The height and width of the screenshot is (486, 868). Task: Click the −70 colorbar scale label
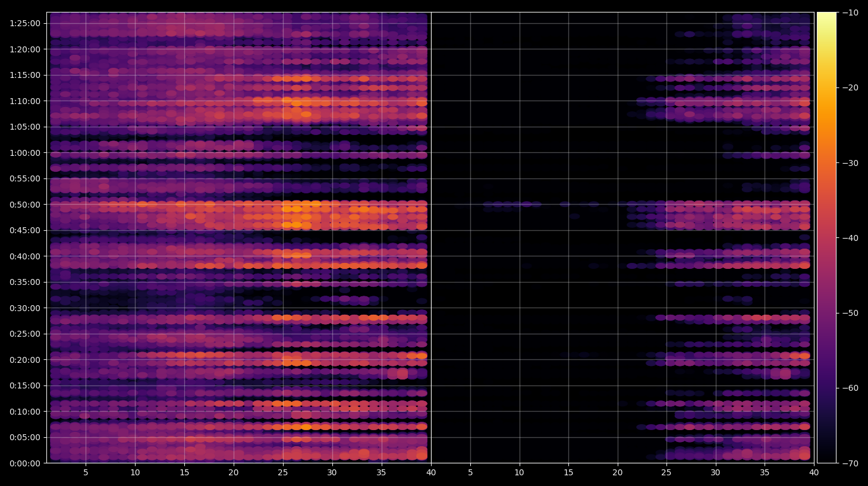(851, 463)
